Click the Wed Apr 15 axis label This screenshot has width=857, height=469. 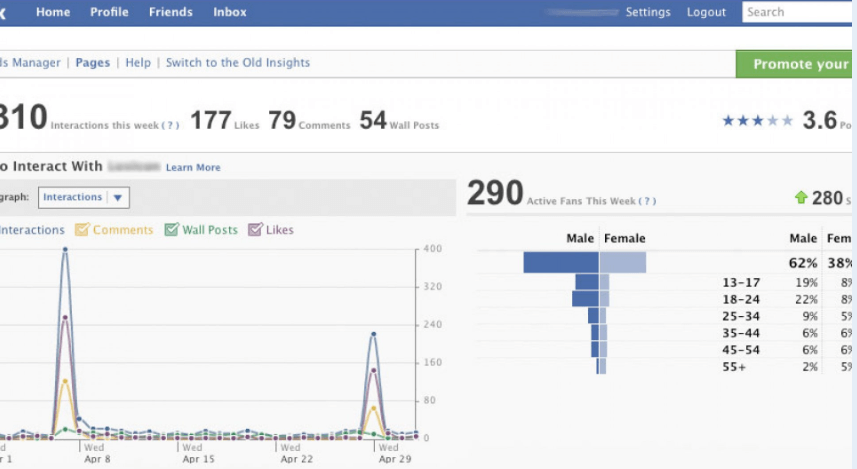[198, 453]
